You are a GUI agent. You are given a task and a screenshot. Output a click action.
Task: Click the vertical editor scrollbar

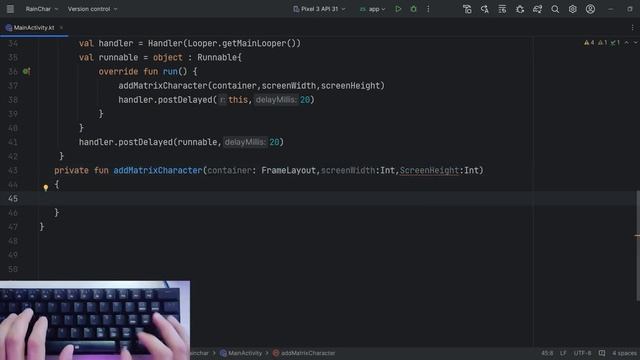tap(637, 247)
